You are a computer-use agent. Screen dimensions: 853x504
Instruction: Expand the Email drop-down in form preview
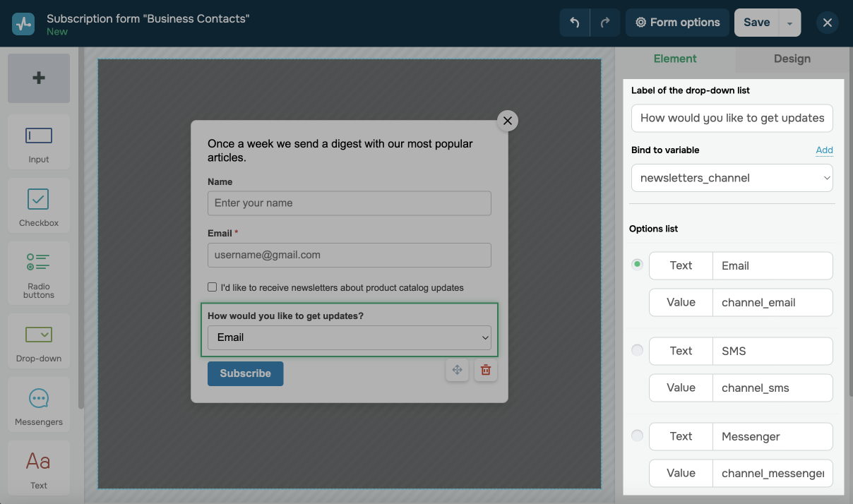click(x=350, y=337)
